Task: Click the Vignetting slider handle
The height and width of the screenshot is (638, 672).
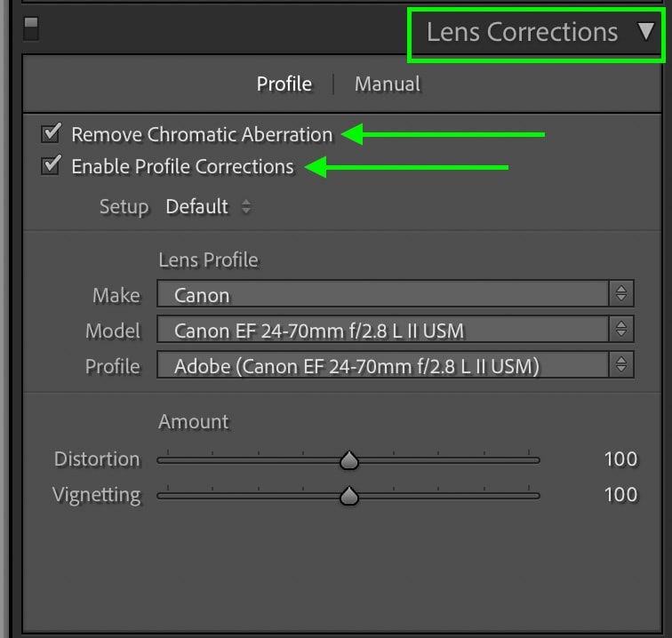Action: coord(349,496)
